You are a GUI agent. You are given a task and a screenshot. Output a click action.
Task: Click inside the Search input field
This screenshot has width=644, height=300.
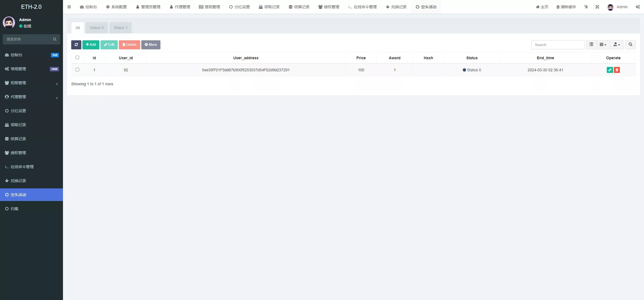558,45
